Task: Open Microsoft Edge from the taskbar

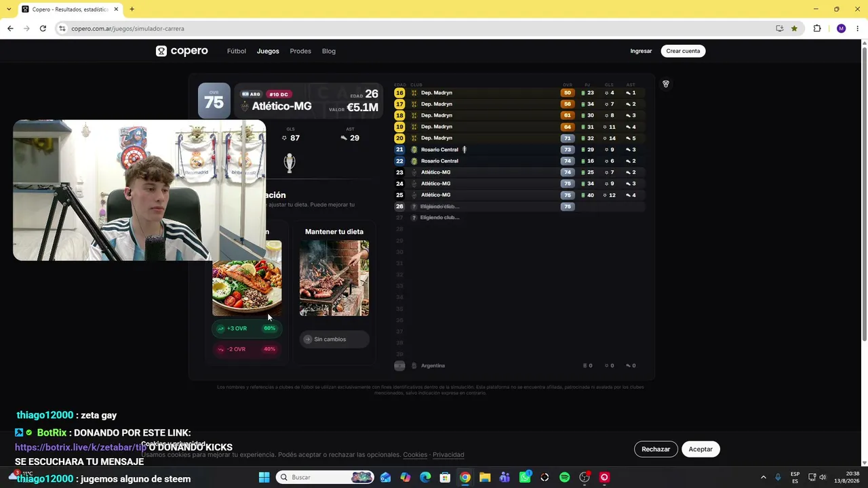Action: point(425,477)
